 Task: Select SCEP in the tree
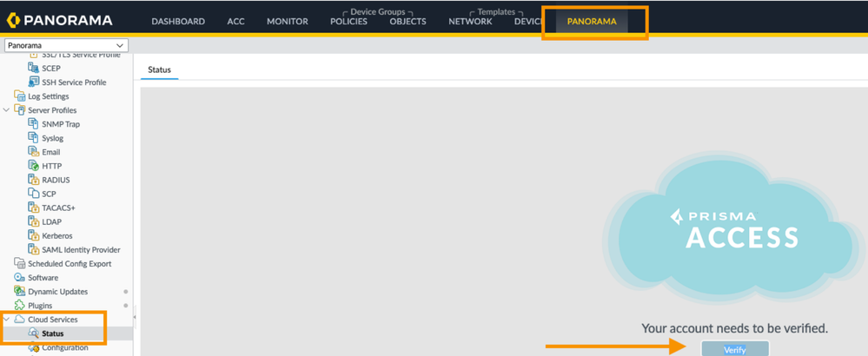coord(51,69)
